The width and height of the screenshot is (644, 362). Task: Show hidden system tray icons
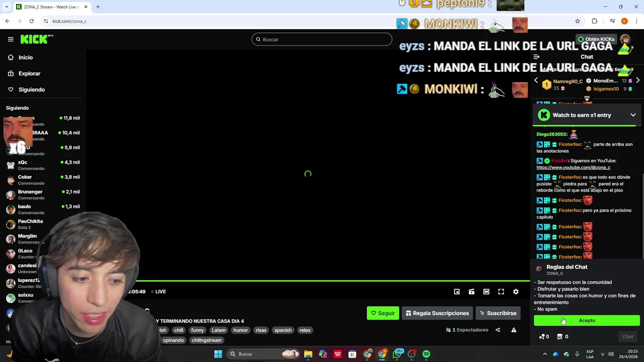pyautogui.click(x=545, y=354)
